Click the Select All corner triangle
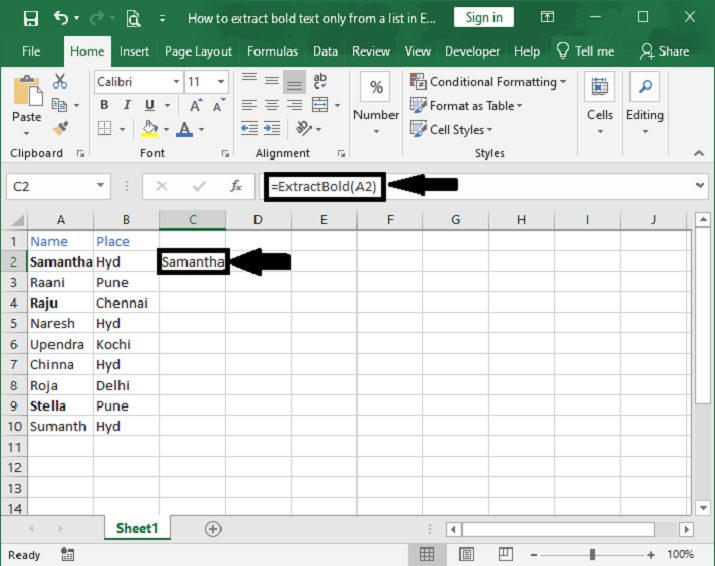Viewport: 715px width, 566px height. point(17,221)
